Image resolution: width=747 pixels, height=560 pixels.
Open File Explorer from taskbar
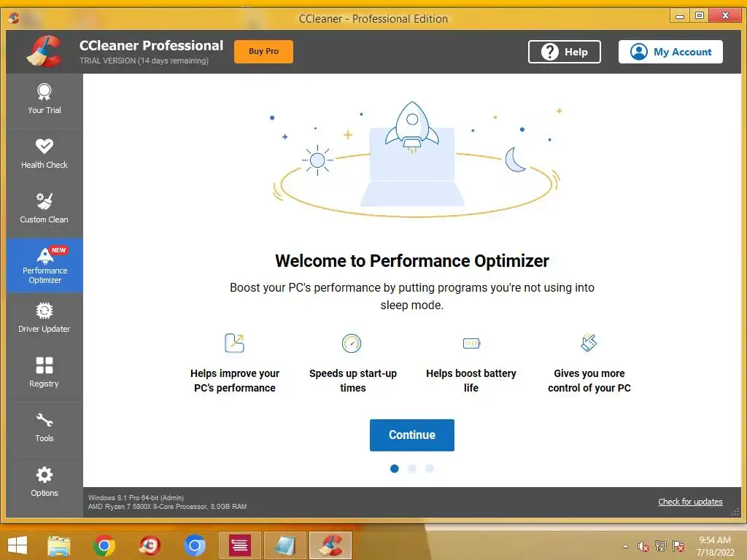pos(59,545)
